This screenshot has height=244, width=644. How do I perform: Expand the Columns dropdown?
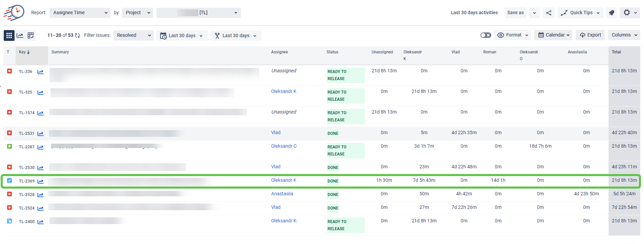coord(624,35)
